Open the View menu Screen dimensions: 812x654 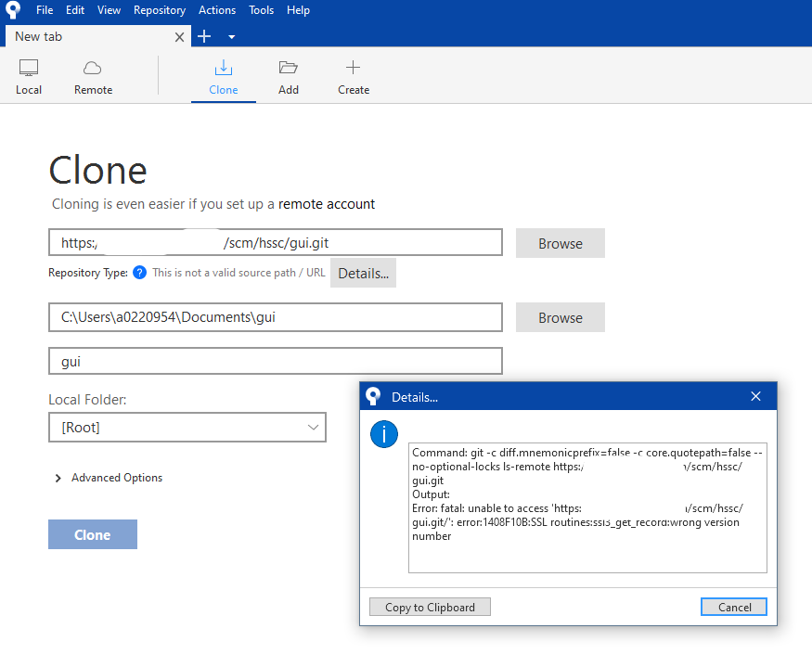pyautogui.click(x=109, y=10)
